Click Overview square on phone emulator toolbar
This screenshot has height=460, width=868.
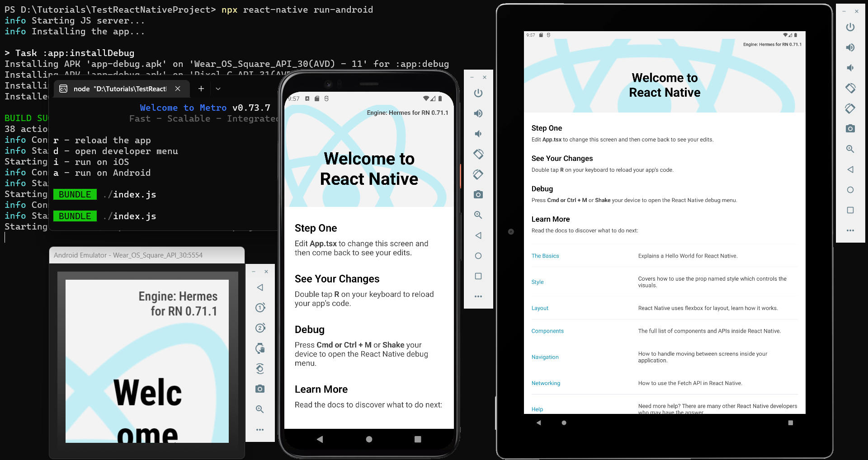[478, 276]
